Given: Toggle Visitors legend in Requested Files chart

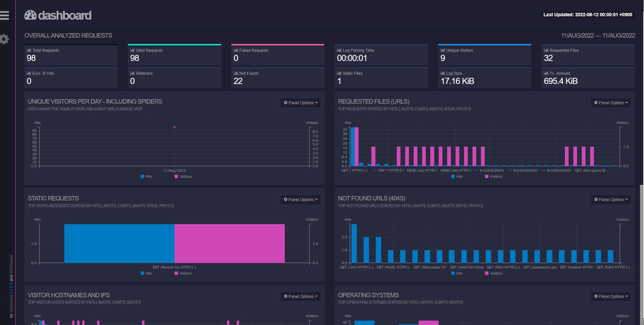Looking at the screenshot, I should pyautogui.click(x=493, y=176).
